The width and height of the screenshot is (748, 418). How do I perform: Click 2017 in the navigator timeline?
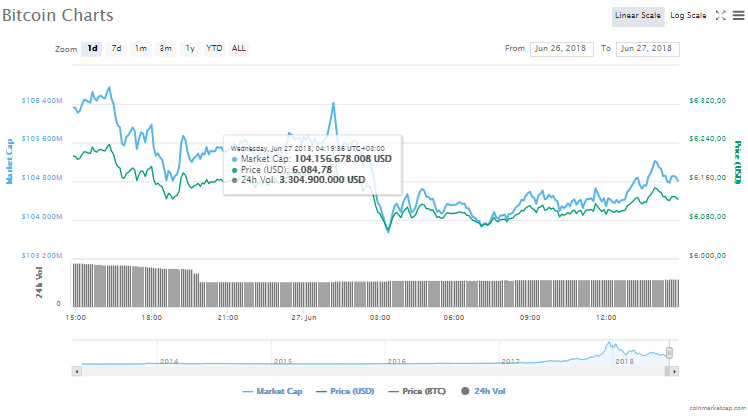point(510,362)
